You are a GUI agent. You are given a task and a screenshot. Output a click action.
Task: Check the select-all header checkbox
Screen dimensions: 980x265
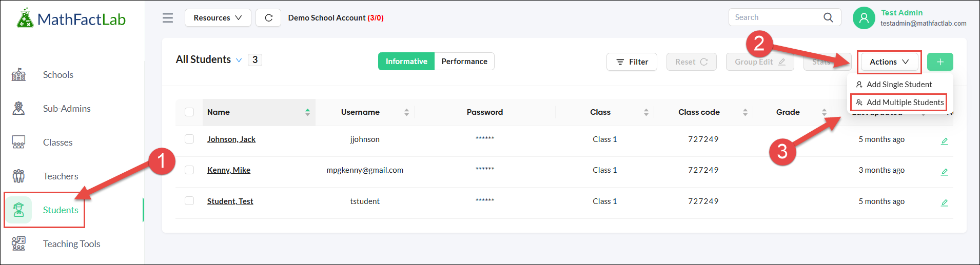189,112
